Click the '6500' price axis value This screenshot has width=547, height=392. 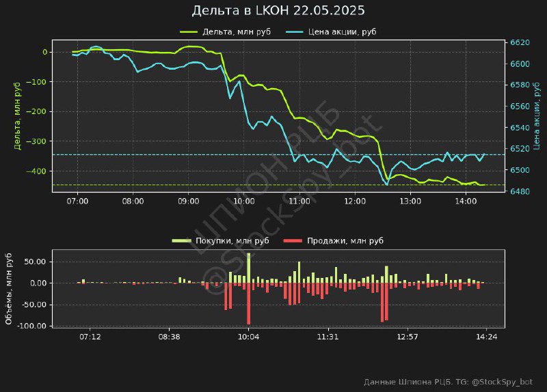point(520,170)
